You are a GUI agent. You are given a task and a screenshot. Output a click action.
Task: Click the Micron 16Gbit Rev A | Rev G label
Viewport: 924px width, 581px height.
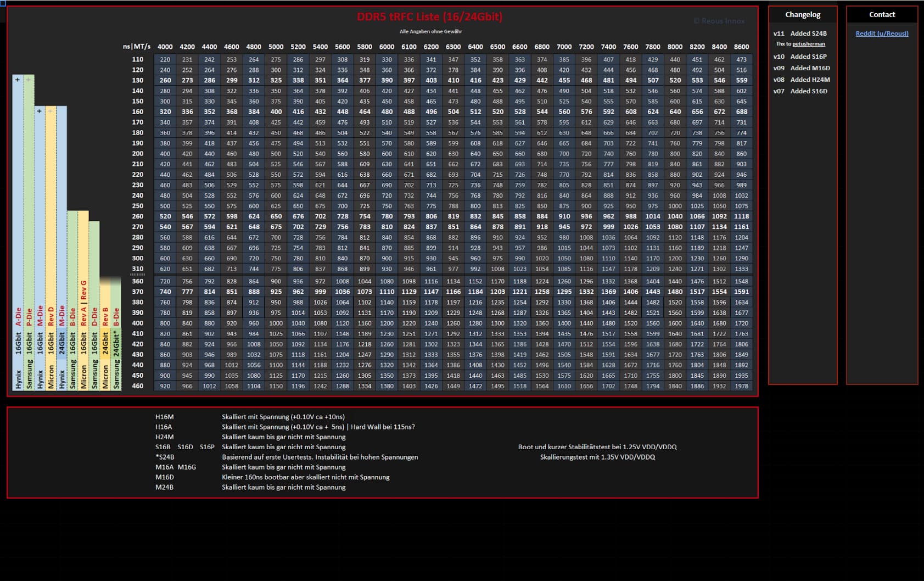[83, 335]
